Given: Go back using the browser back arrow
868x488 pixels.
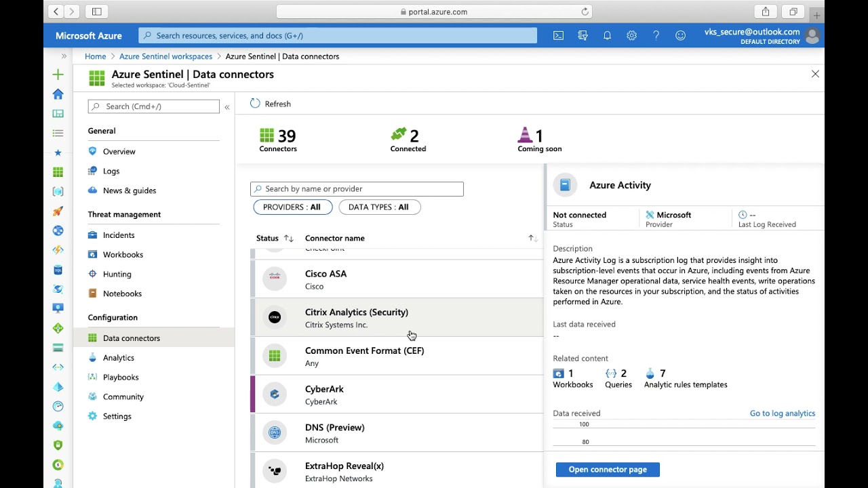Looking at the screenshot, I should click(56, 12).
